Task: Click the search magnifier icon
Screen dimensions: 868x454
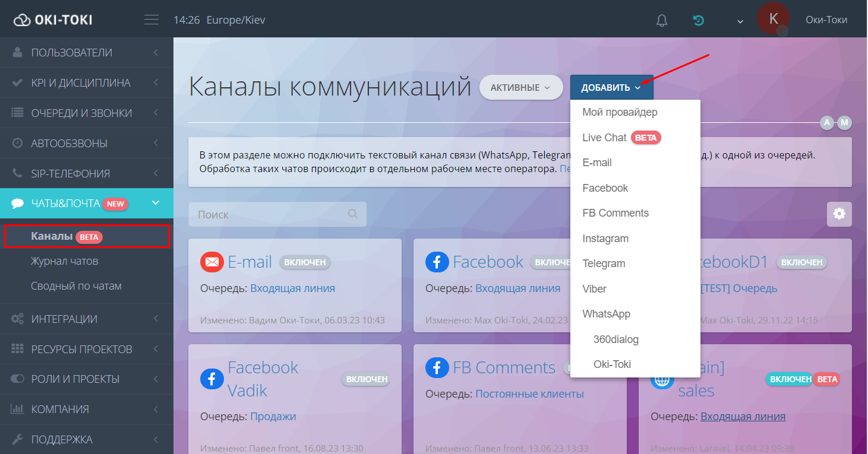Action: [x=353, y=214]
